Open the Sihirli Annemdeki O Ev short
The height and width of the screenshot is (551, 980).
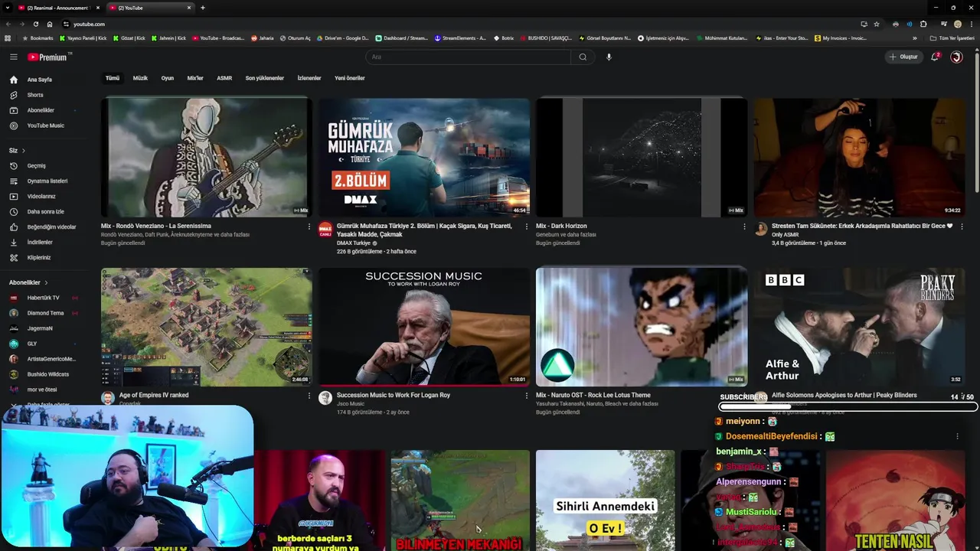[x=605, y=500]
